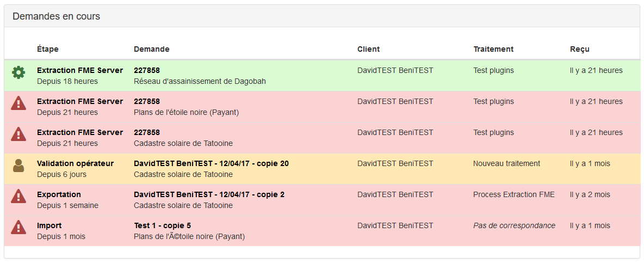Screen dimensions: 644x263
Task: Click warning icon beside Plans de l'étoile noire 227858
Action: tap(18, 103)
